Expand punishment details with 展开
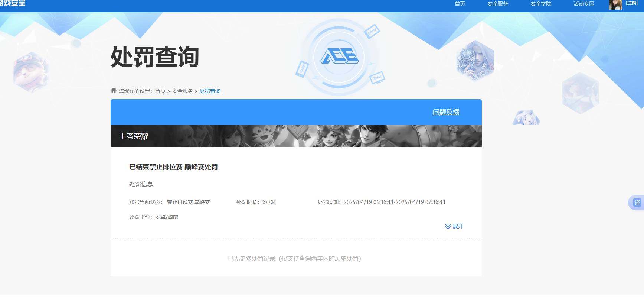The height and width of the screenshot is (307, 644). [x=454, y=226]
